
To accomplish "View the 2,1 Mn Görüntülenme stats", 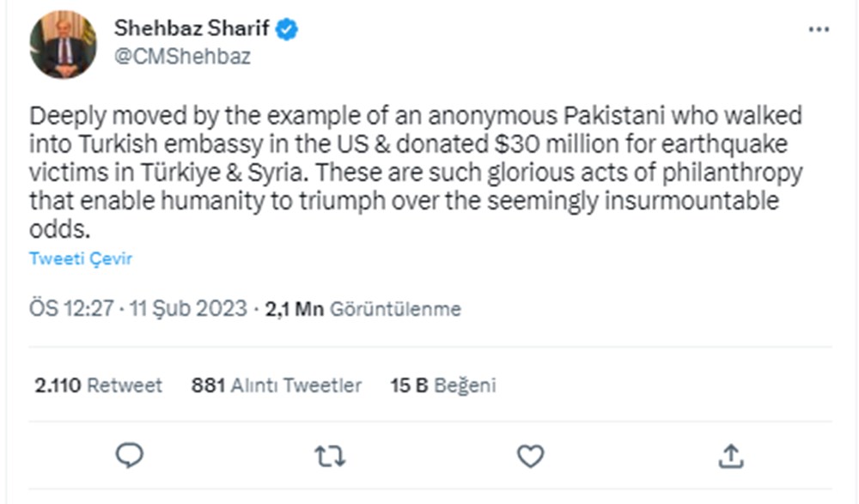I will (362, 309).
